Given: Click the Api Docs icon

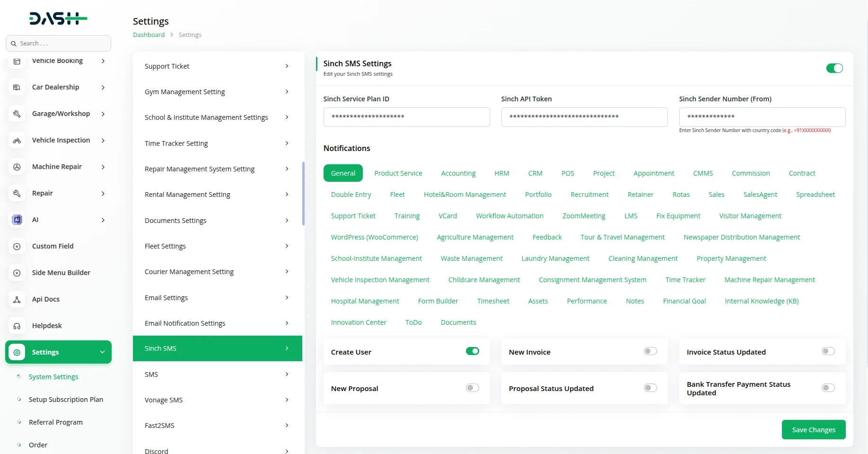Looking at the screenshot, I should (17, 299).
